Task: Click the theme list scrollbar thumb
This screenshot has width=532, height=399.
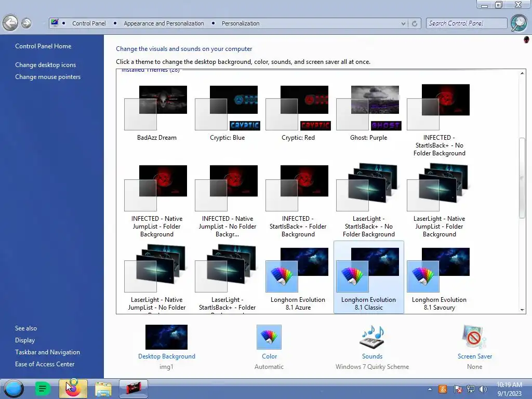Action: (522, 178)
